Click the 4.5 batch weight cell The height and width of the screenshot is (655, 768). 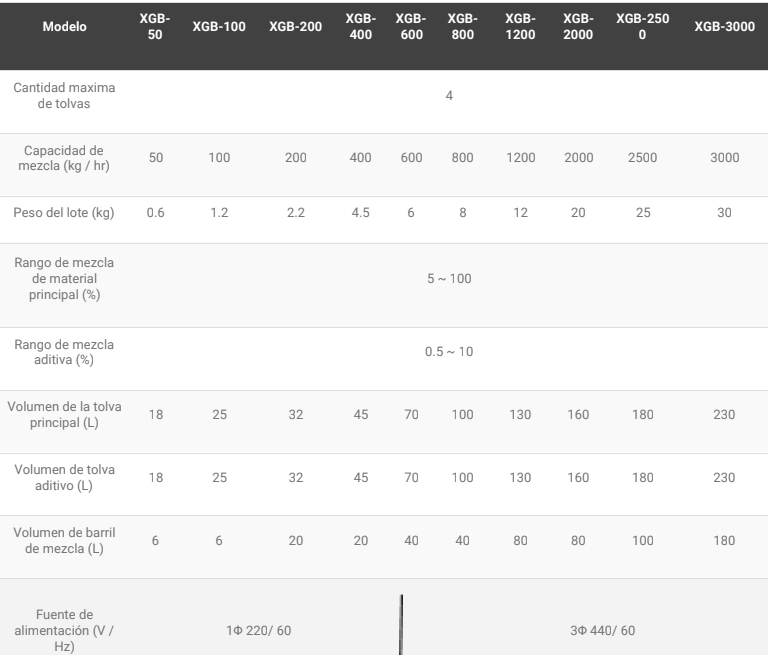point(360,213)
